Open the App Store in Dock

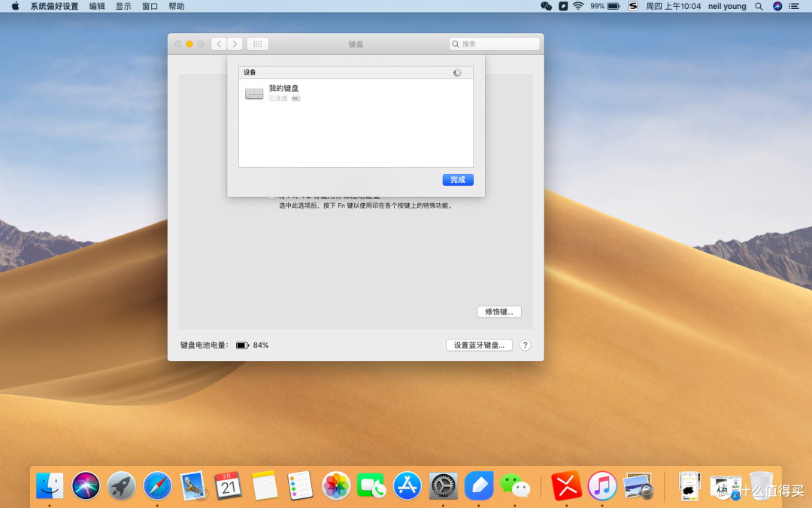click(x=408, y=486)
